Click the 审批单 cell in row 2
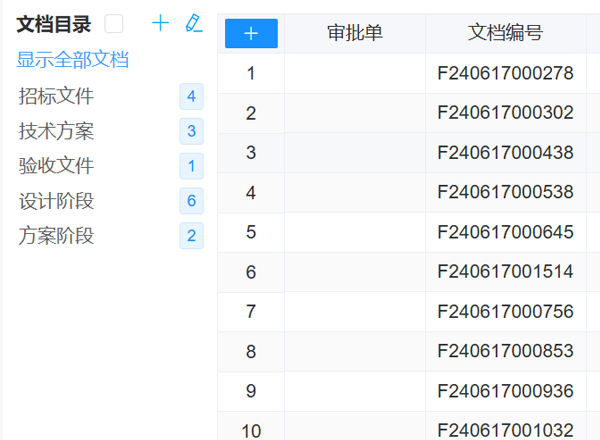This screenshot has height=440, width=600. [x=355, y=113]
